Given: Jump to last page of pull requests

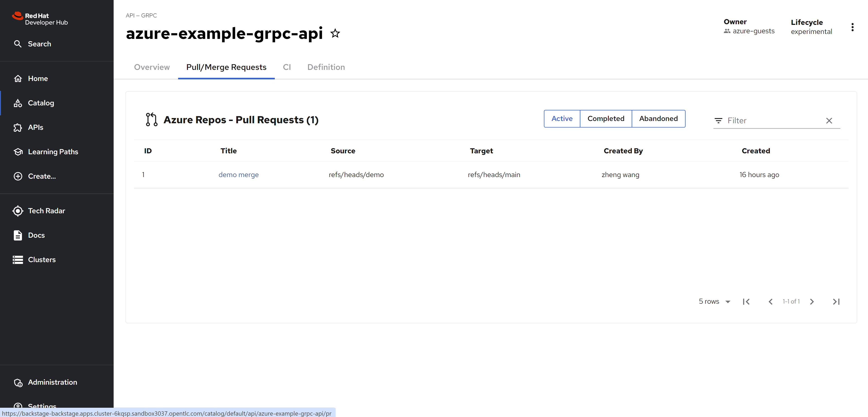Looking at the screenshot, I should (x=836, y=302).
